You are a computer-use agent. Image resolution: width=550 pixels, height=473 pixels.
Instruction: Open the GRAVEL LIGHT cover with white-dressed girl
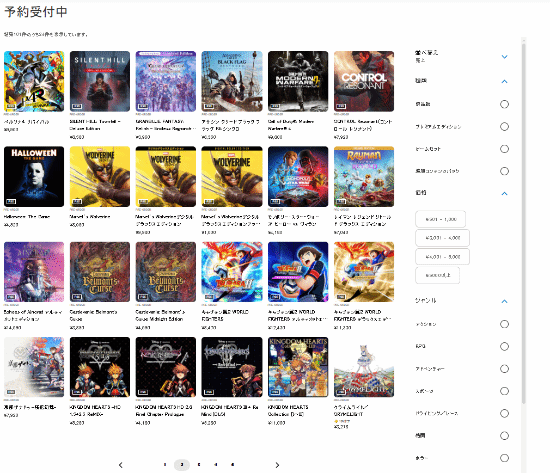tap(364, 367)
